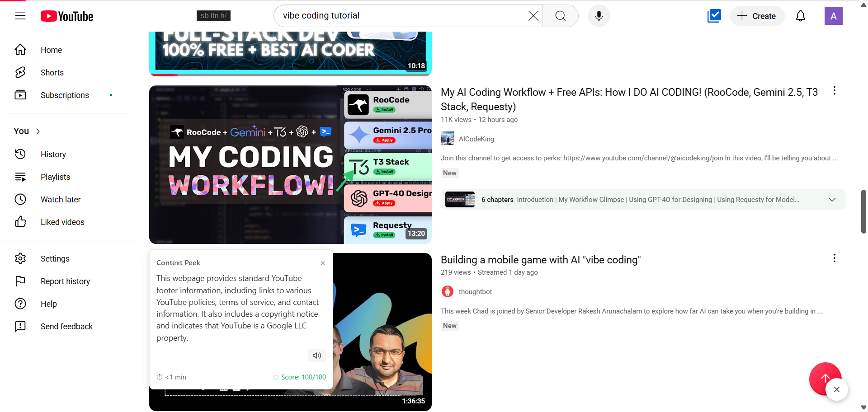Click 'Streamed 1 day ago' metadata text
Image resolution: width=868 pixels, height=412 pixels.
tap(508, 272)
